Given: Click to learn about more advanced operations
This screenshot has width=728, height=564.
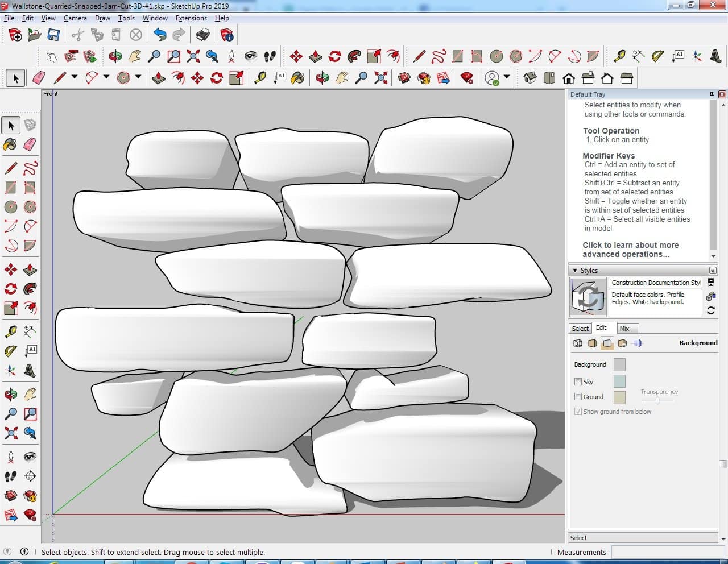Looking at the screenshot, I should [x=630, y=250].
